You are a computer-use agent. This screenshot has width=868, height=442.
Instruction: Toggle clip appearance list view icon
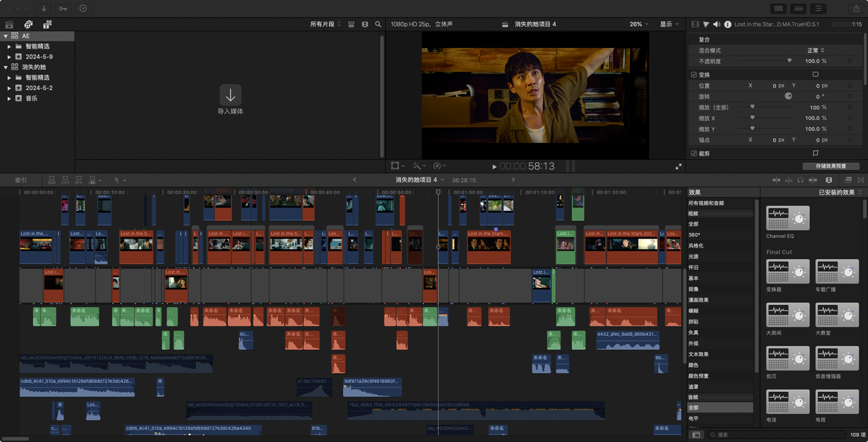coord(351,24)
